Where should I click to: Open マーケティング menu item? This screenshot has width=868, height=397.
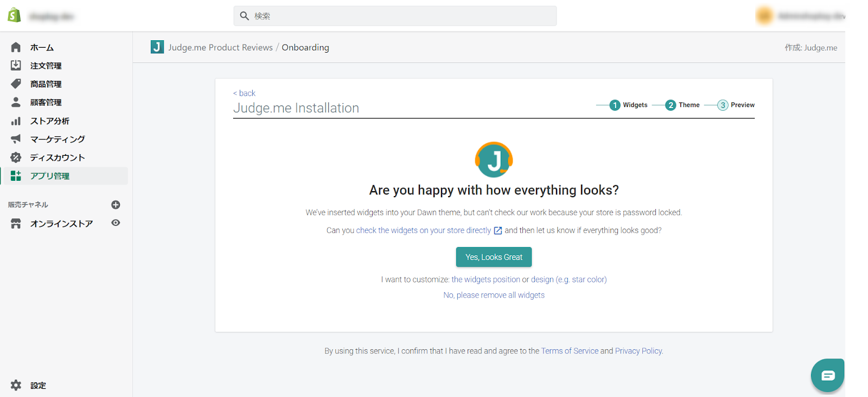[x=58, y=139]
